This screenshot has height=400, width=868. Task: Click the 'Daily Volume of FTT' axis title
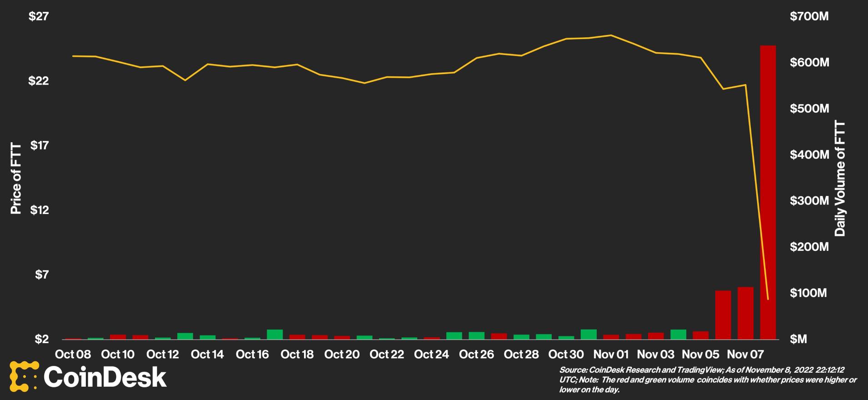[x=840, y=179]
